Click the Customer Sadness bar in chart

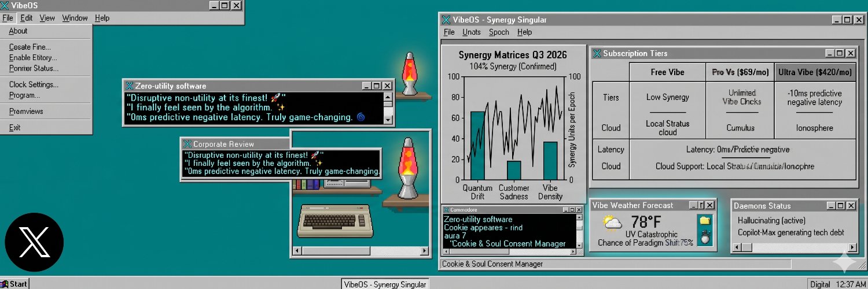pyautogui.click(x=514, y=171)
